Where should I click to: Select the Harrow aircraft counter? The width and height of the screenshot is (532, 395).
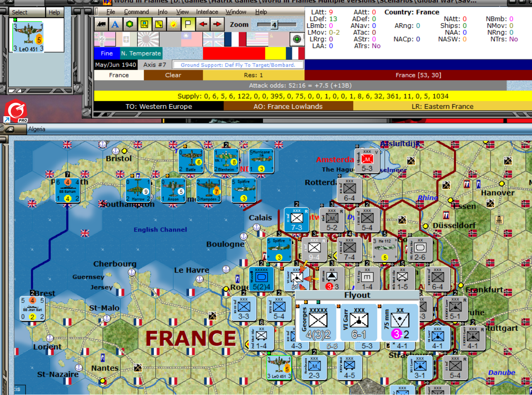(138, 190)
